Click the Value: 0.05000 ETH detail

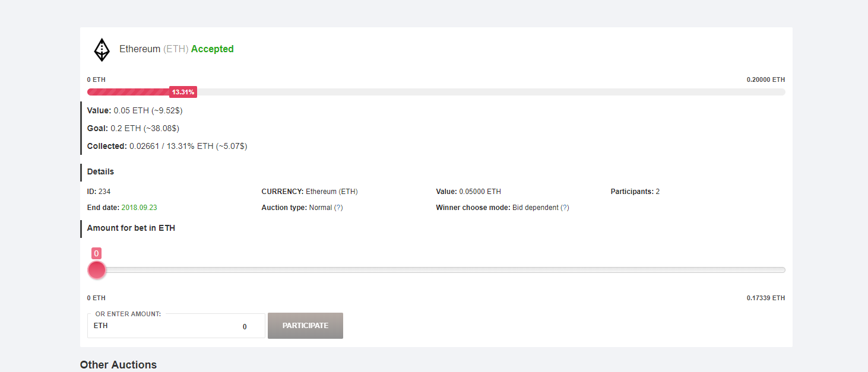point(468,192)
